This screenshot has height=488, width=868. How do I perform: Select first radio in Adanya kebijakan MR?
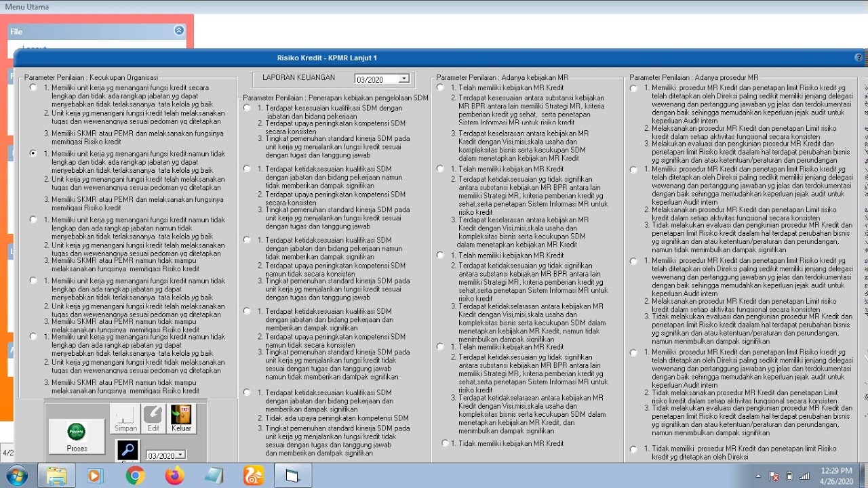440,87
